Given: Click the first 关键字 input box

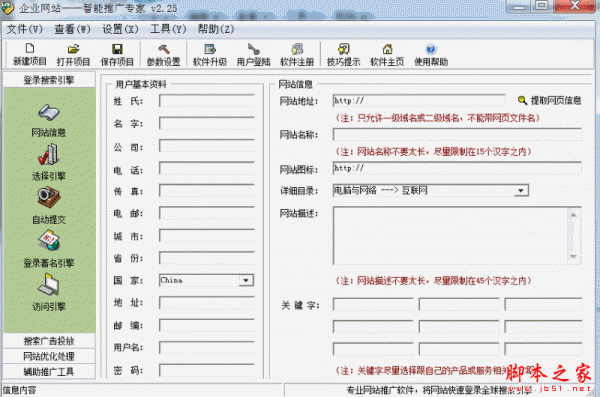Looking at the screenshot, I should pyautogui.click(x=373, y=304).
